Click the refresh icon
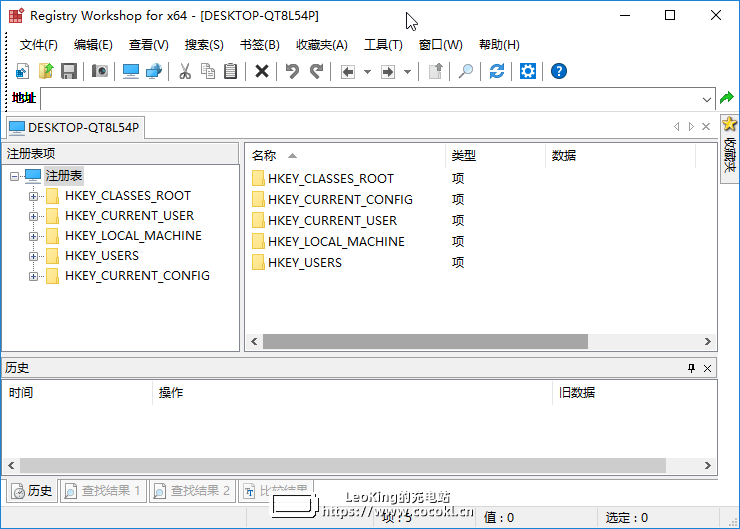Screen dimensions: 740x529 click(x=497, y=71)
